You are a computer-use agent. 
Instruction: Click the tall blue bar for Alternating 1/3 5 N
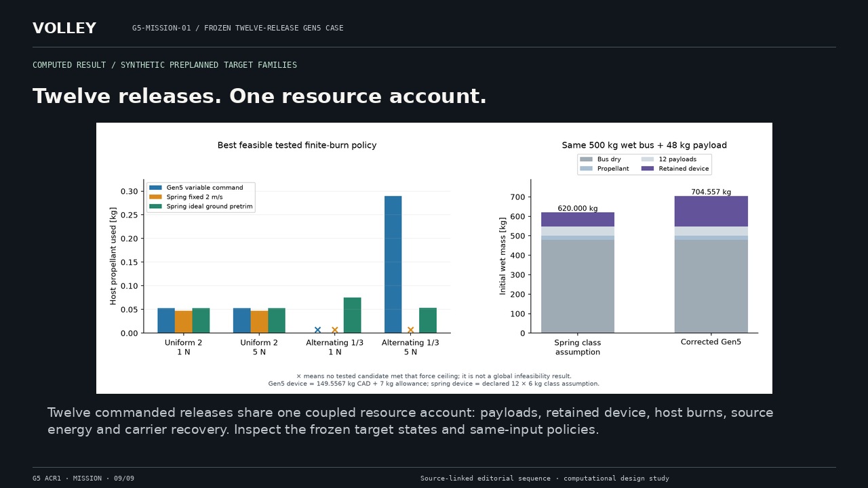click(393, 264)
